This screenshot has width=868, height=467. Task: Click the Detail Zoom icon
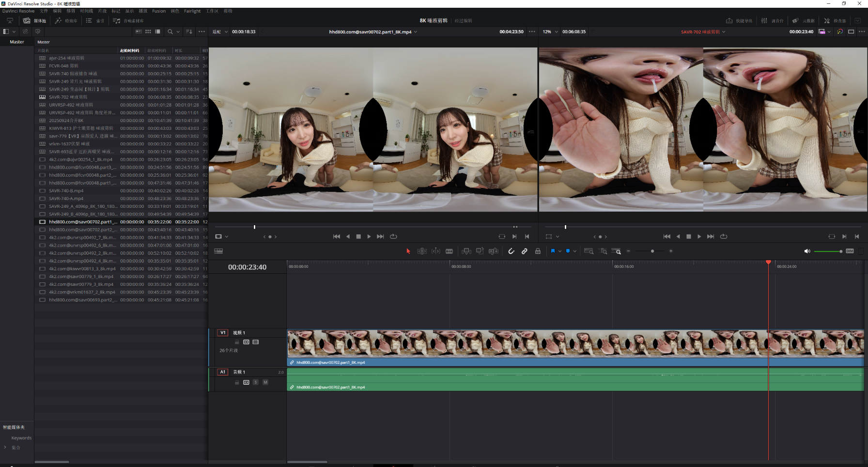(603, 251)
